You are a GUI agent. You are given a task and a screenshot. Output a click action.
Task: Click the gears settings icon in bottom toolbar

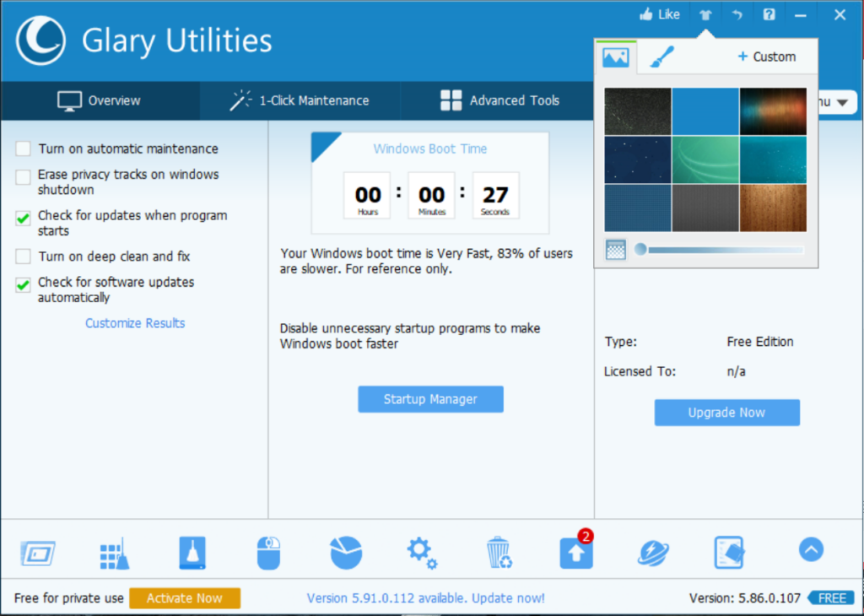421,552
